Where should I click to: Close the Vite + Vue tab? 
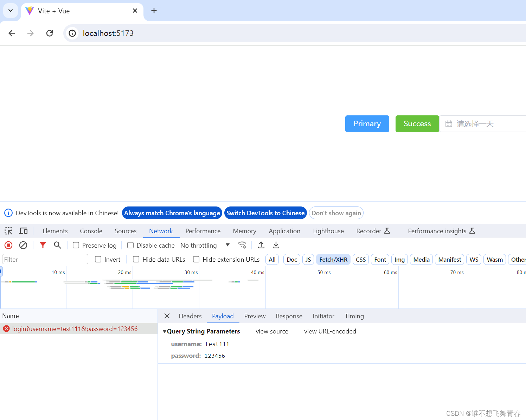[x=135, y=11]
